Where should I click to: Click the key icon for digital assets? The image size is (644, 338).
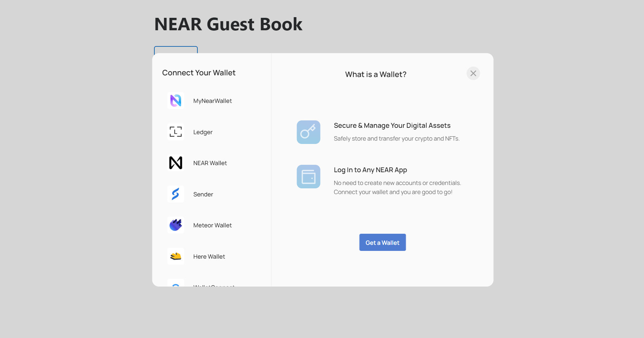pyautogui.click(x=308, y=132)
